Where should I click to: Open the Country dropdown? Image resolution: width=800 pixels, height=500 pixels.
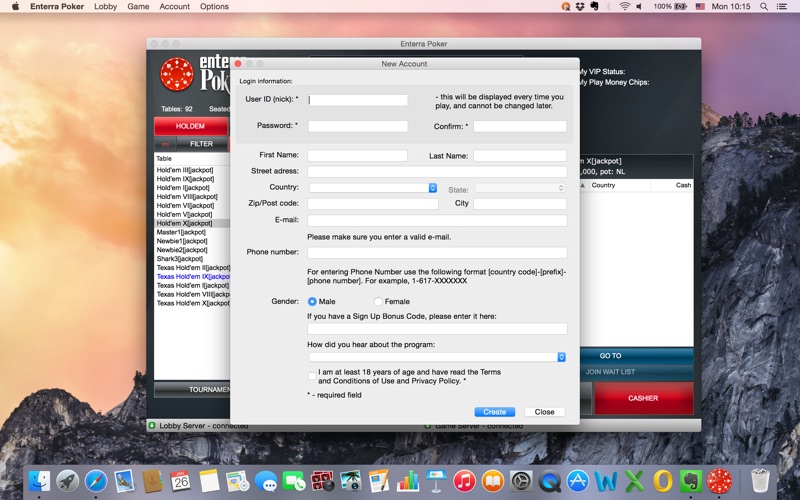(373, 188)
